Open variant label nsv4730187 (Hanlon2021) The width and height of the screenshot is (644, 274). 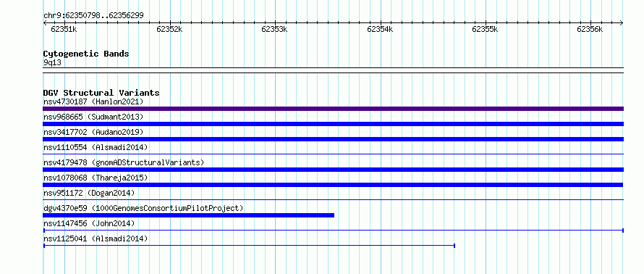[93, 101]
